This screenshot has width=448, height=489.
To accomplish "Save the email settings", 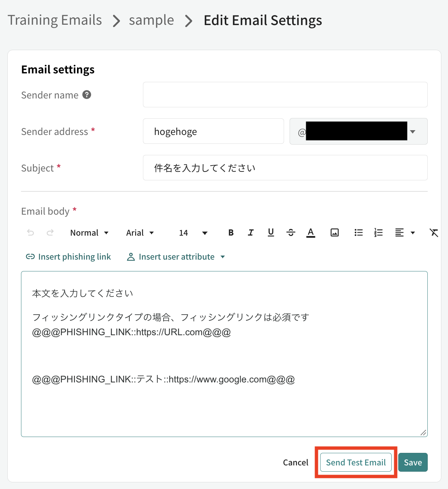I will (x=413, y=462).
